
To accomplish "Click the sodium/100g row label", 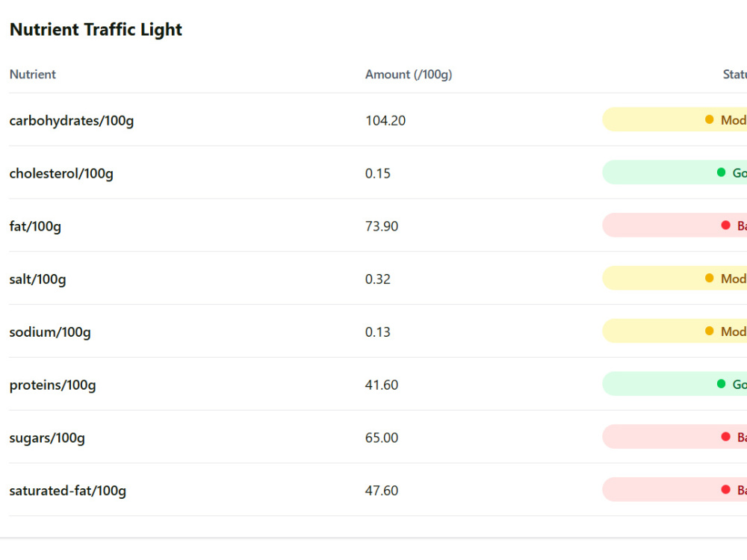I will 50,332.
